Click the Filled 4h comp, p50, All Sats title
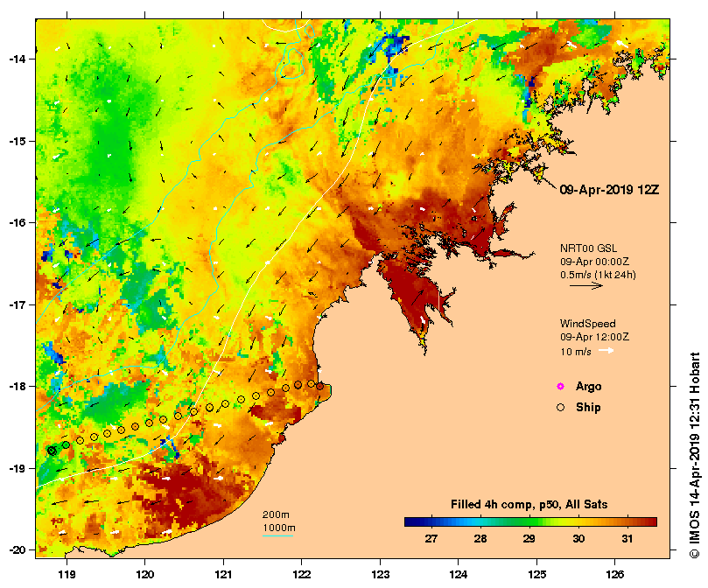 (x=529, y=505)
